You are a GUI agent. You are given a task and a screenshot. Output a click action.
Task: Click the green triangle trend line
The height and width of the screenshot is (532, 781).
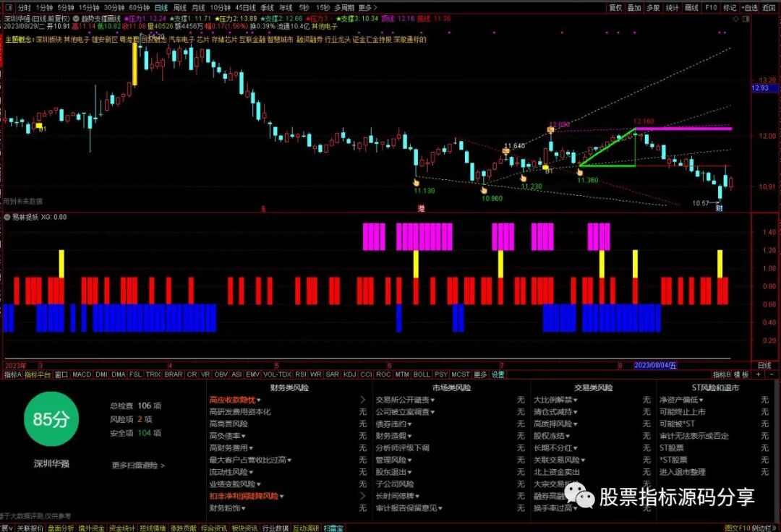608,147
